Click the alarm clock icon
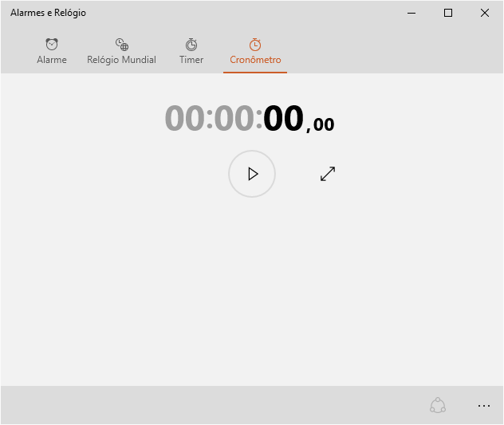 pos(52,45)
